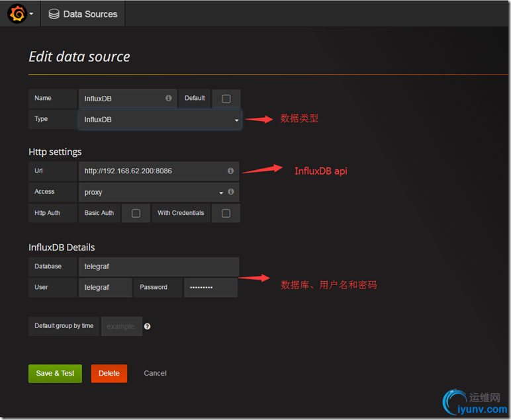Click the InfluxDB Details heading

click(x=62, y=247)
